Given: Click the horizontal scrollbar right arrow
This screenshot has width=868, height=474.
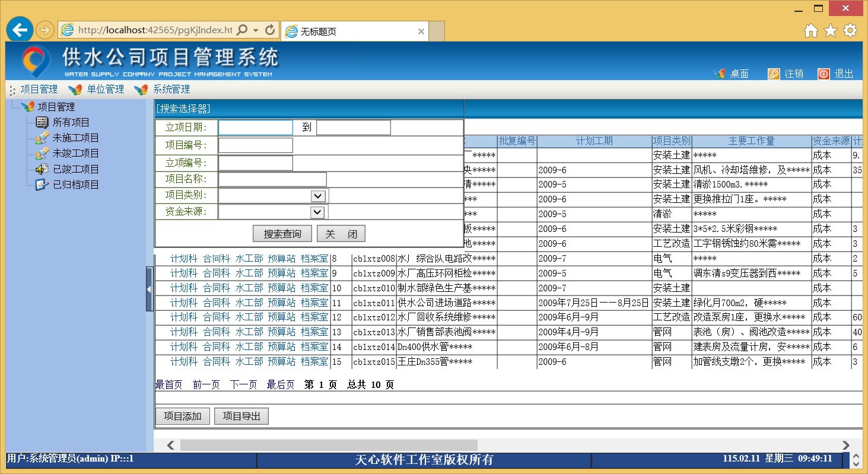Looking at the screenshot, I should tap(846, 445).
